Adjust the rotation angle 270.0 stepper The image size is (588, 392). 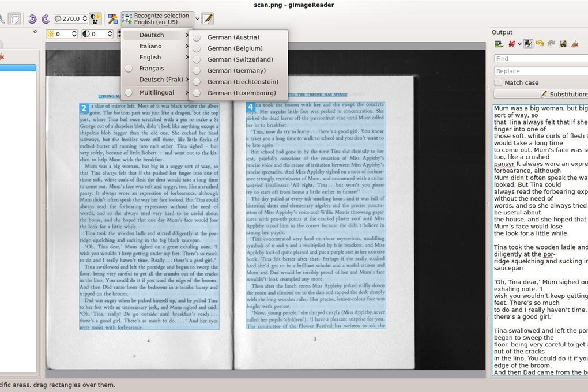click(85, 18)
